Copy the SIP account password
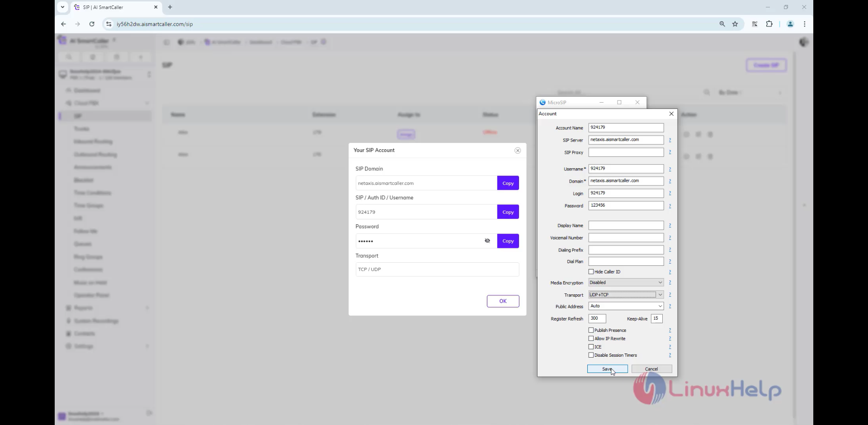Image resolution: width=868 pixels, height=425 pixels. [x=508, y=241]
